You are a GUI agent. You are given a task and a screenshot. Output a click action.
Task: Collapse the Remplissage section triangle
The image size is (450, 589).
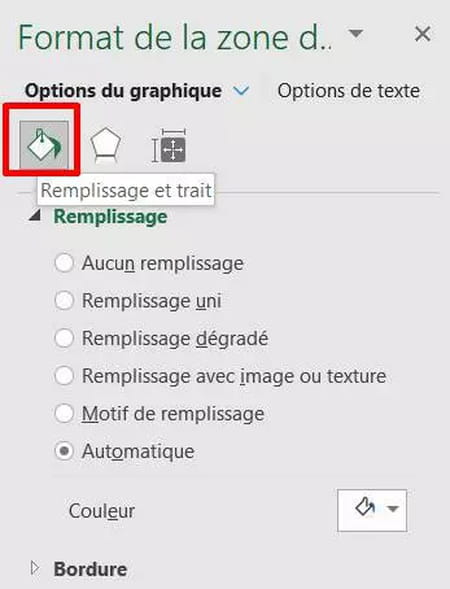[35, 215]
